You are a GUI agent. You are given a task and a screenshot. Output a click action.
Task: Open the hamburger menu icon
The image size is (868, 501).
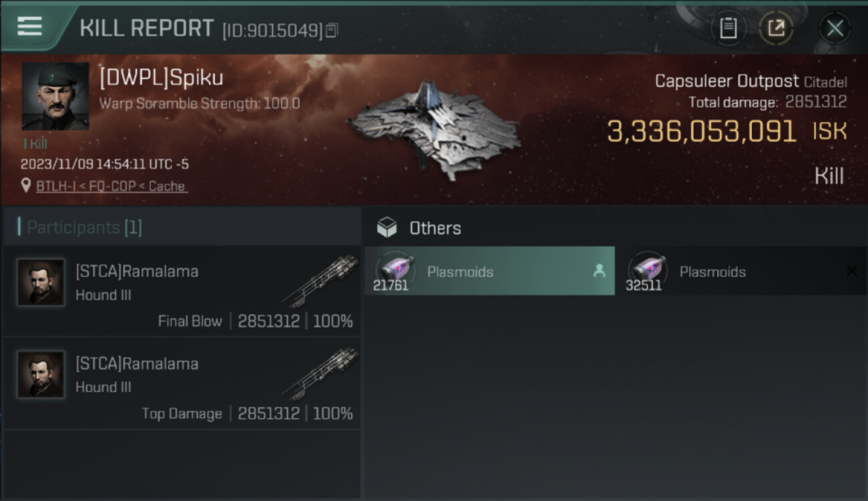coord(29,26)
